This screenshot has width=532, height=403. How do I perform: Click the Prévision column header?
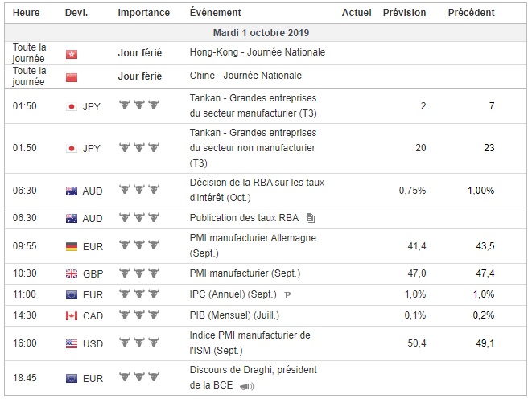[x=405, y=13]
